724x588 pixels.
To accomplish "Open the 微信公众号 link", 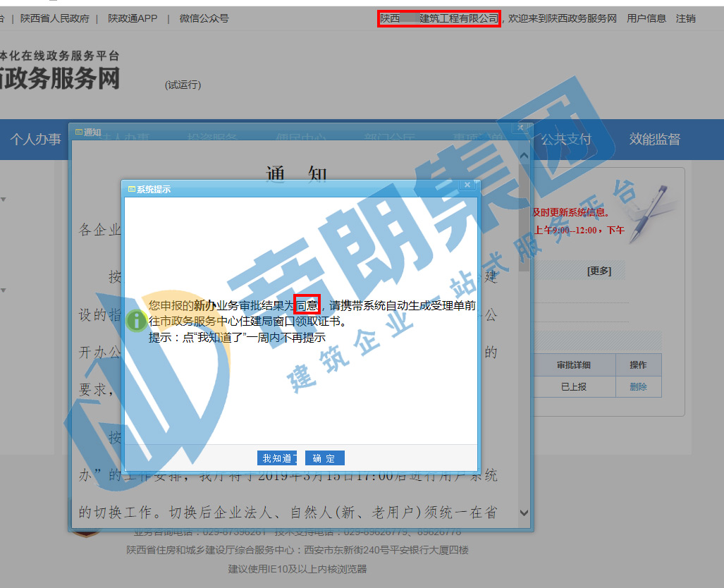I will [204, 18].
